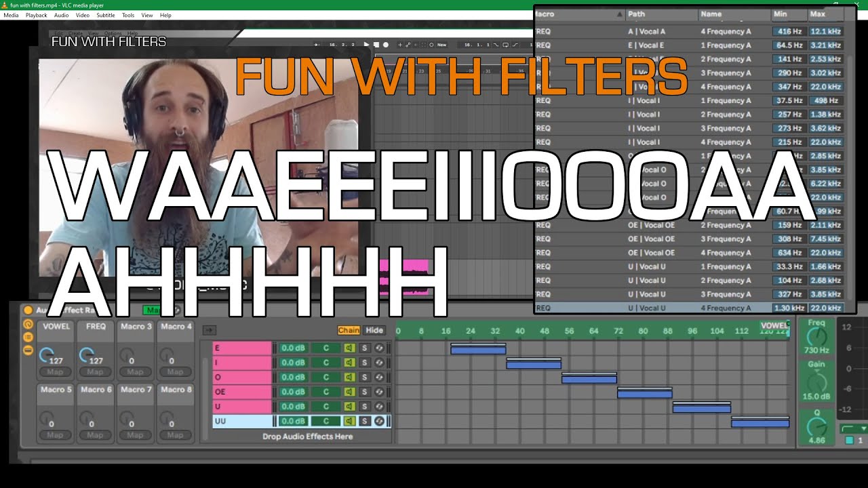This screenshot has height=488, width=868.
Task: Solo the OE chain
Action: [365, 392]
